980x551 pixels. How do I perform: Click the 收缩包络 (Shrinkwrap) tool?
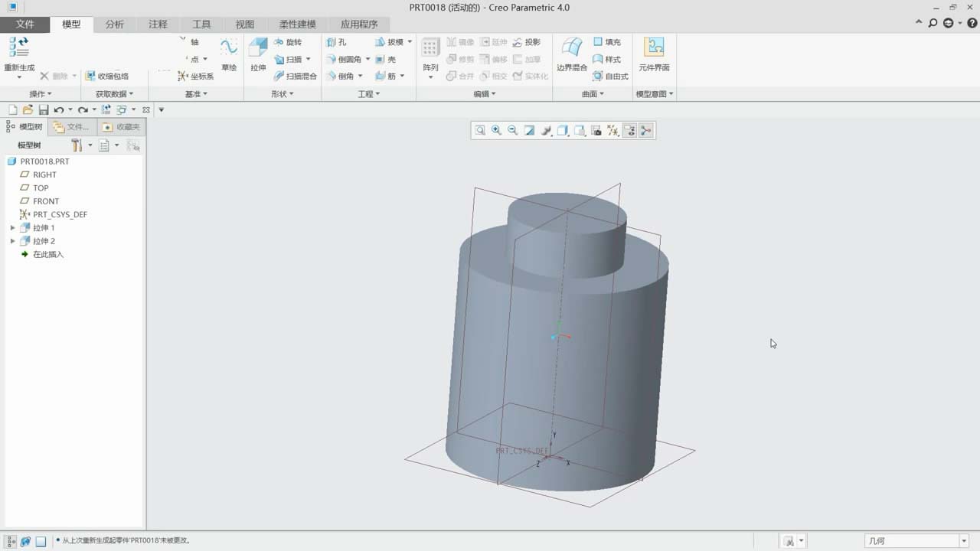pyautogui.click(x=106, y=76)
